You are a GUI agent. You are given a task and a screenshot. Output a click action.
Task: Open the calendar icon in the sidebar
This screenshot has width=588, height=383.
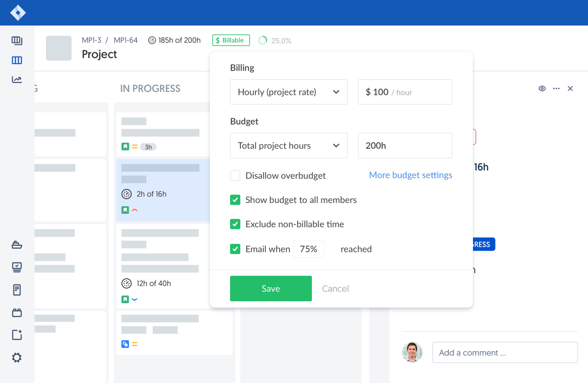click(17, 313)
